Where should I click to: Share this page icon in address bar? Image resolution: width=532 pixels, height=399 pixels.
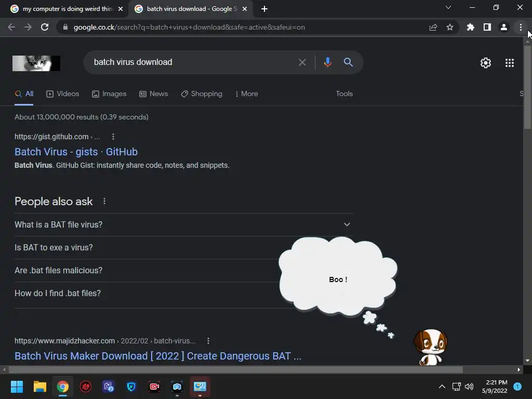tap(433, 27)
